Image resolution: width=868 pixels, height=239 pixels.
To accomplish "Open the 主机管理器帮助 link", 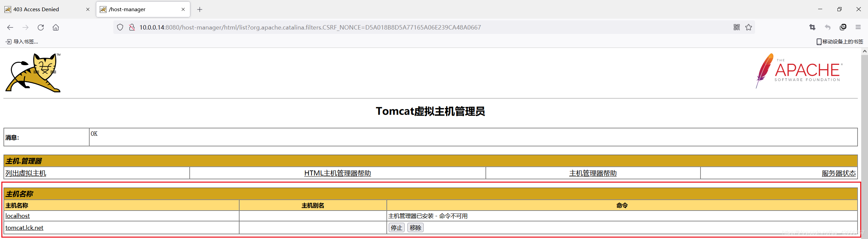I will pos(593,173).
